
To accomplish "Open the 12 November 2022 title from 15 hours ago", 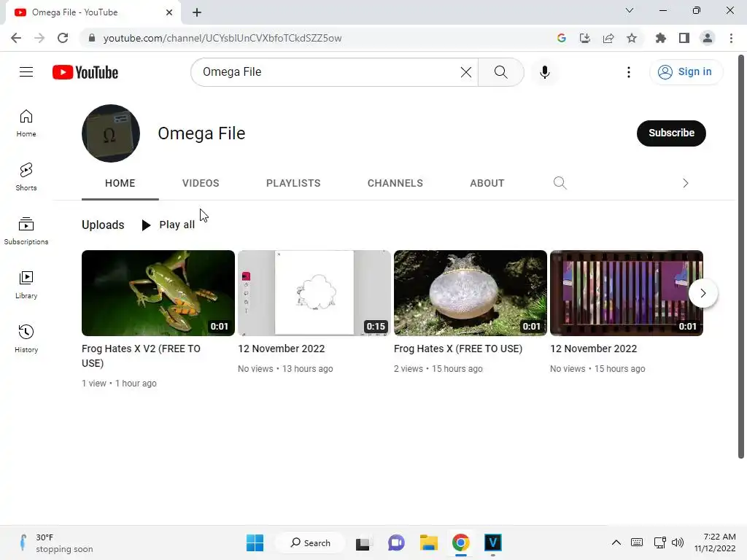I will point(593,349).
